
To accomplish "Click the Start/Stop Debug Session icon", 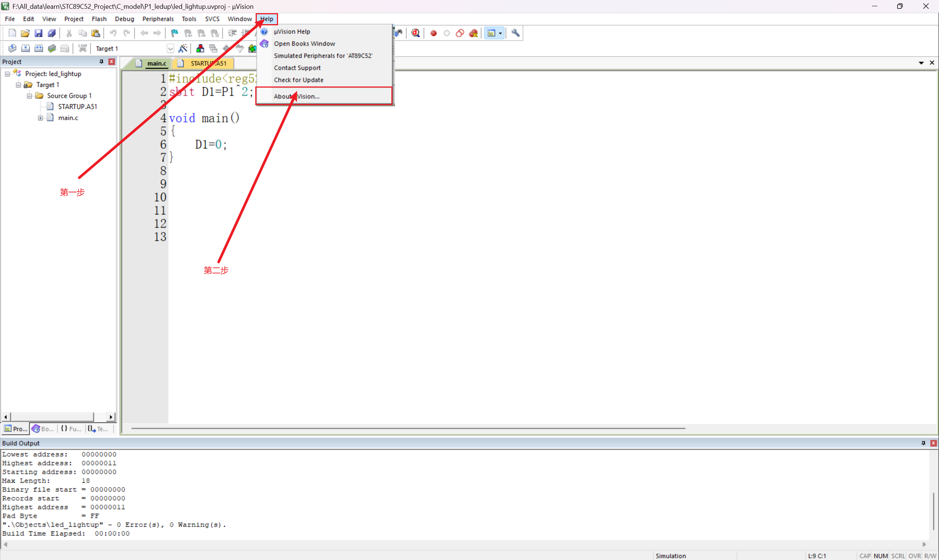I will pyautogui.click(x=416, y=33).
